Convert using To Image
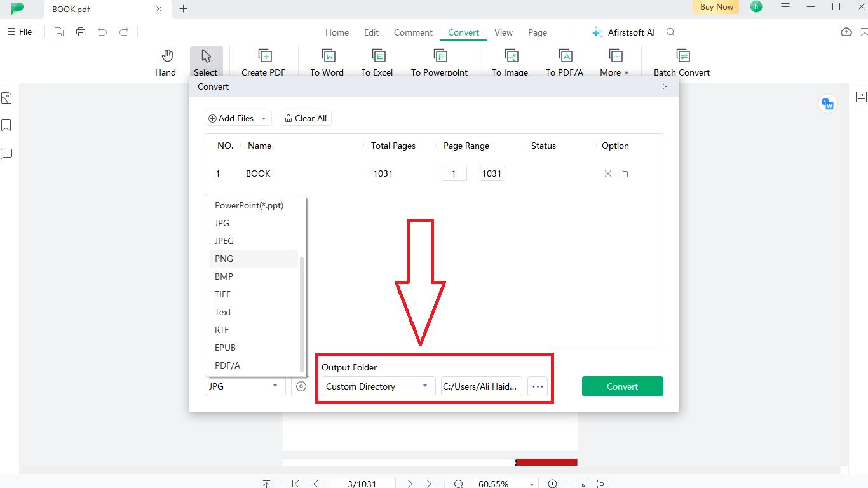868x488 pixels. [510, 63]
